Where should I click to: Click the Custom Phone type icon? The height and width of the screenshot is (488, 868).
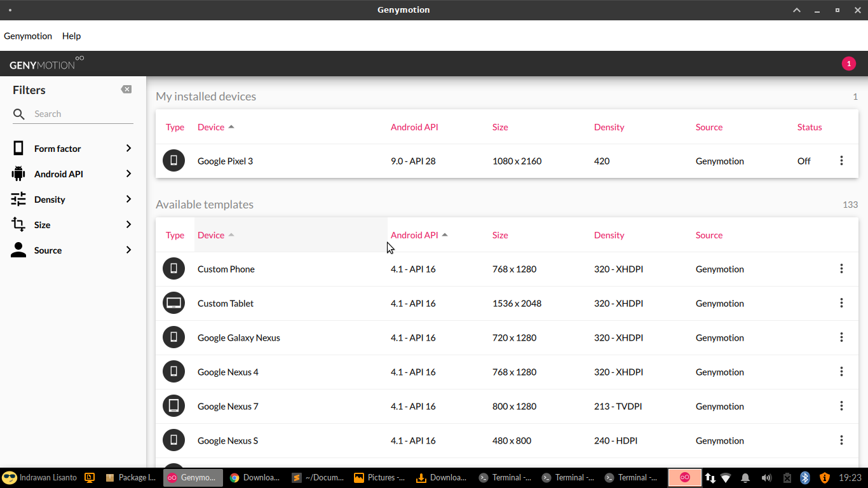pos(173,269)
